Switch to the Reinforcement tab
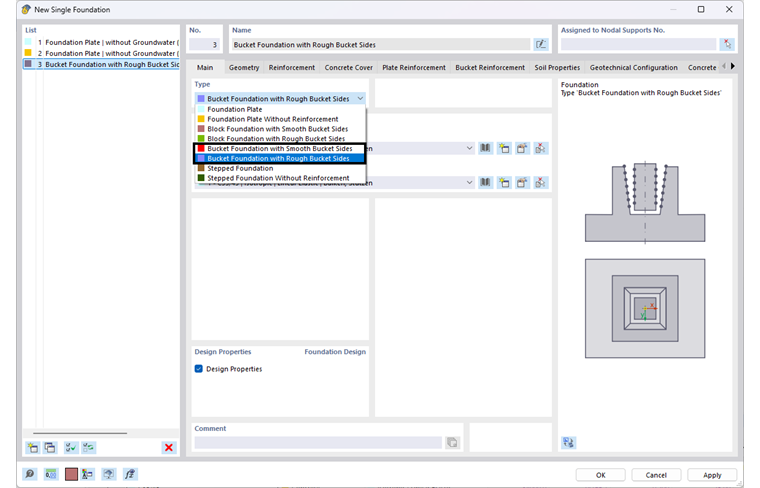 [292, 67]
